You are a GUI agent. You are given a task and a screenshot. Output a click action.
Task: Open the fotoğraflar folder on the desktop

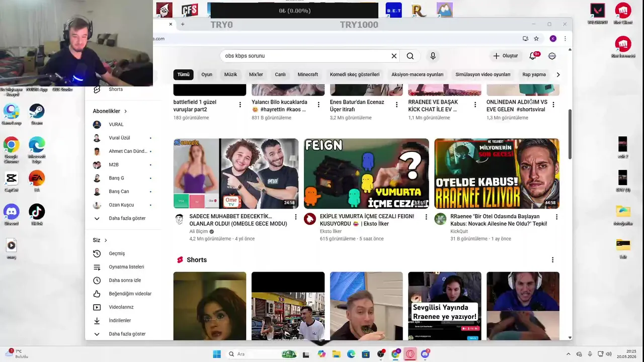[623, 215]
